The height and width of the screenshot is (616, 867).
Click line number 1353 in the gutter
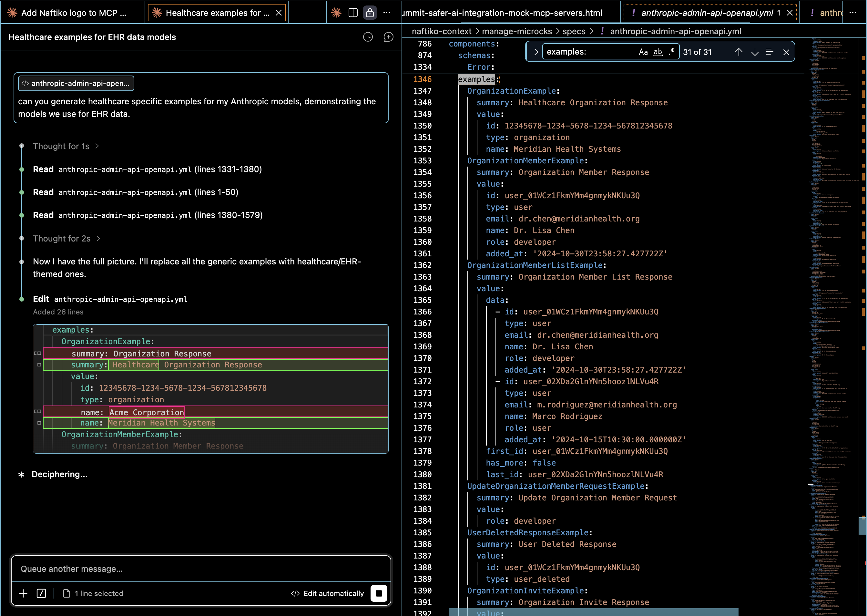coord(423,160)
